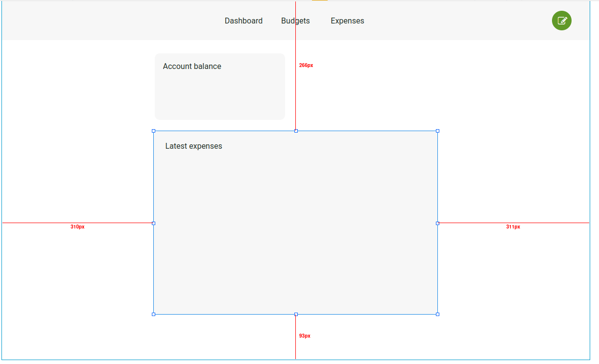Click the bottom-center resize handle of Latest expenses
The image size is (599, 364).
[296, 314]
